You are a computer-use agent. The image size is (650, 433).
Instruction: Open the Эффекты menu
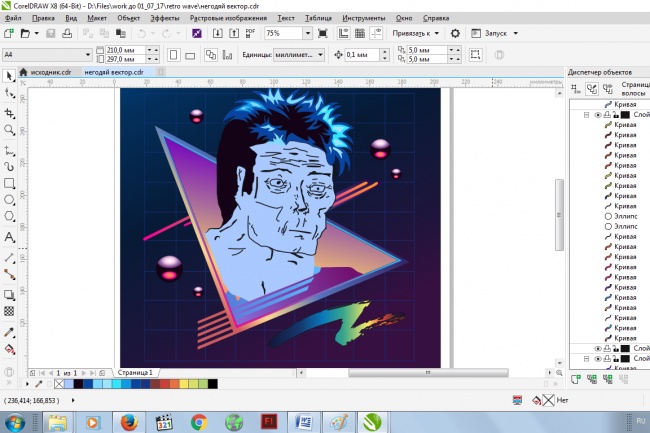coord(165,18)
